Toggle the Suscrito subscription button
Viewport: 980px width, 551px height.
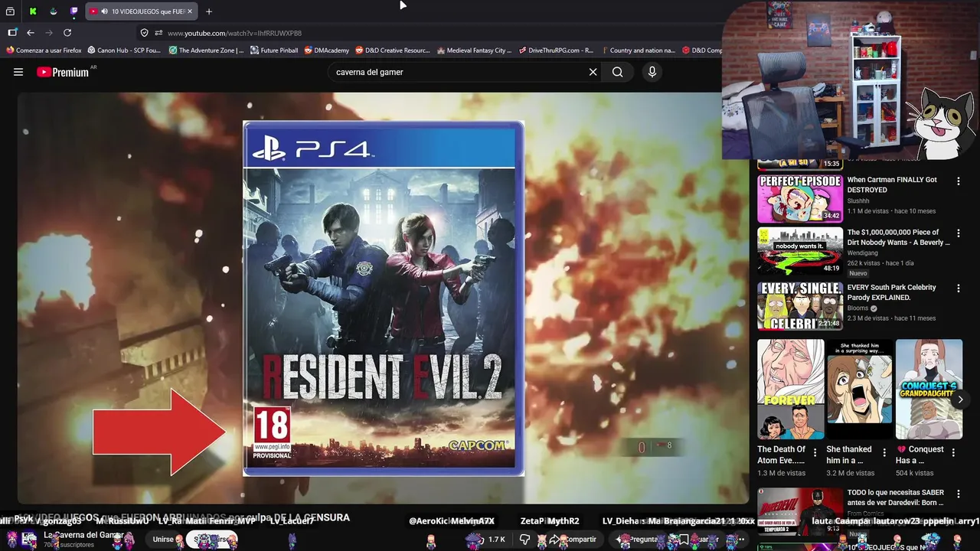[x=211, y=540]
